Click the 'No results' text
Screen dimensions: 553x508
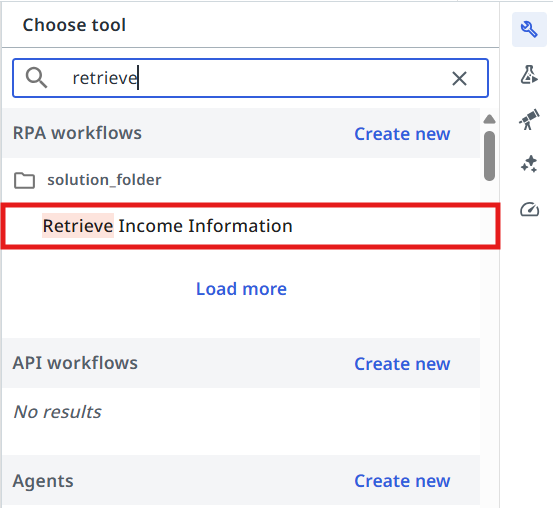(x=57, y=412)
